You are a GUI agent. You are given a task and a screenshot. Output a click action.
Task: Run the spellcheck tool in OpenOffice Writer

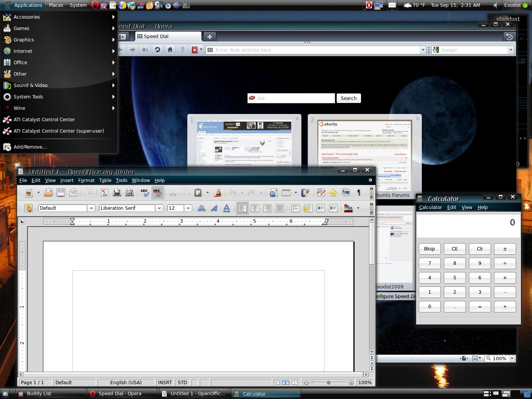[x=145, y=193]
